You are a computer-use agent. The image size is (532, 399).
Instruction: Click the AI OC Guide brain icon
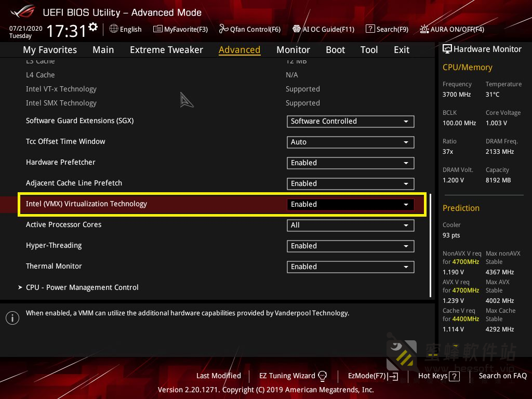297,29
